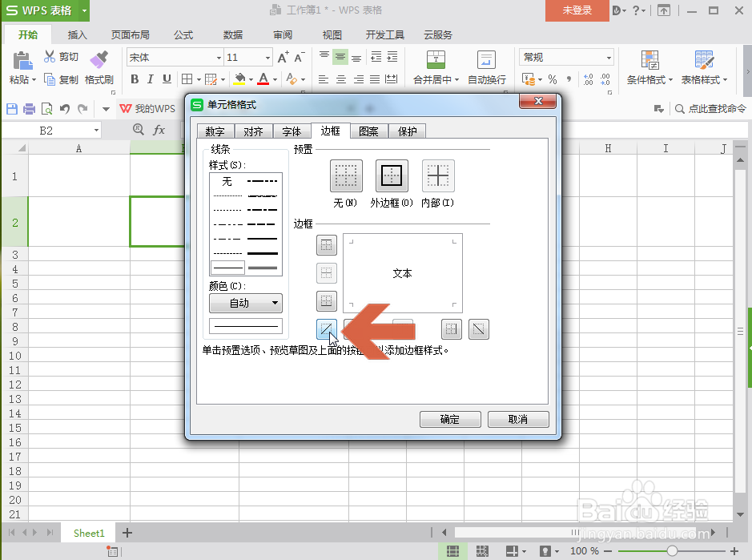
Task: Toggle italic formatting
Action: (151, 79)
